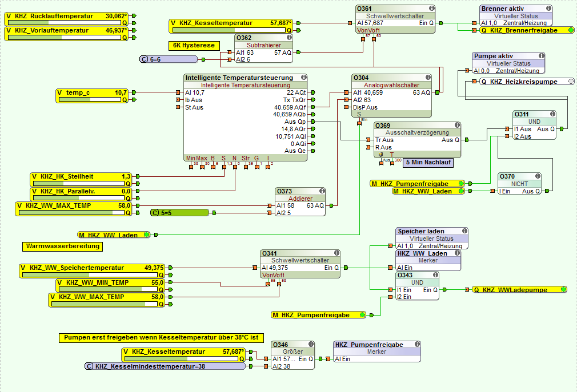Click info icon on Brenner aktiv block
The image size is (577, 392).
point(548,8)
